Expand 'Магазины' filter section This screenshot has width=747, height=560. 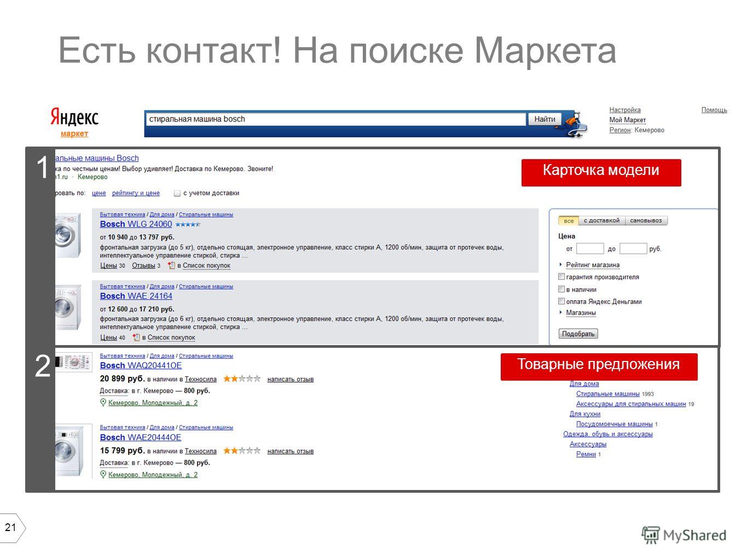(581, 313)
